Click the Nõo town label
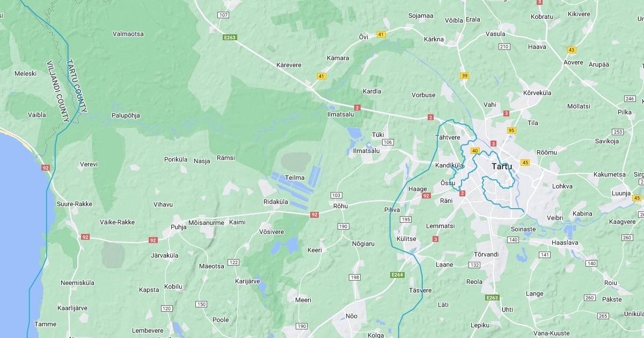The height and width of the screenshot is (338, 644). click(x=352, y=316)
